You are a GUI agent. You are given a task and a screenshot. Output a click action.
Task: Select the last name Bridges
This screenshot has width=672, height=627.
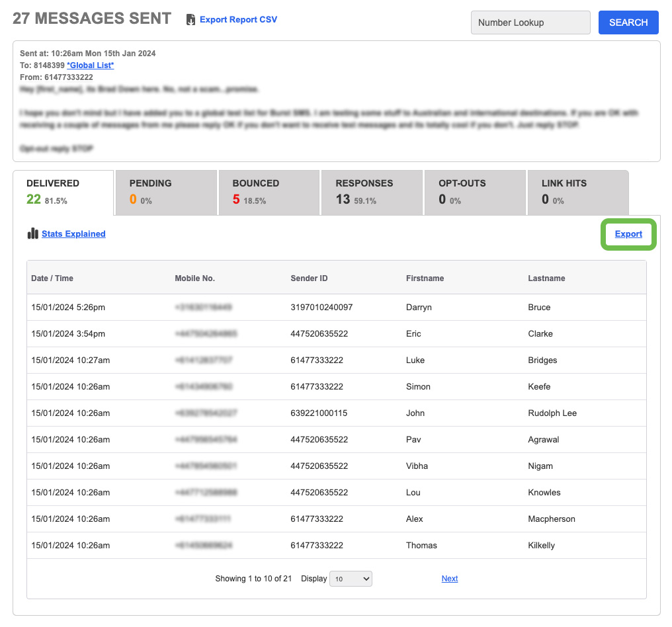click(x=542, y=360)
